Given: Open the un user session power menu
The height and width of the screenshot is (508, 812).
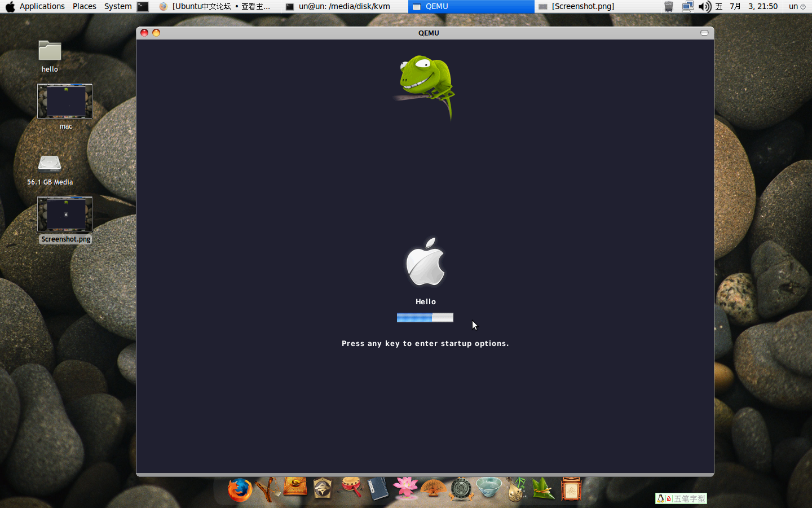Looking at the screenshot, I should (797, 6).
